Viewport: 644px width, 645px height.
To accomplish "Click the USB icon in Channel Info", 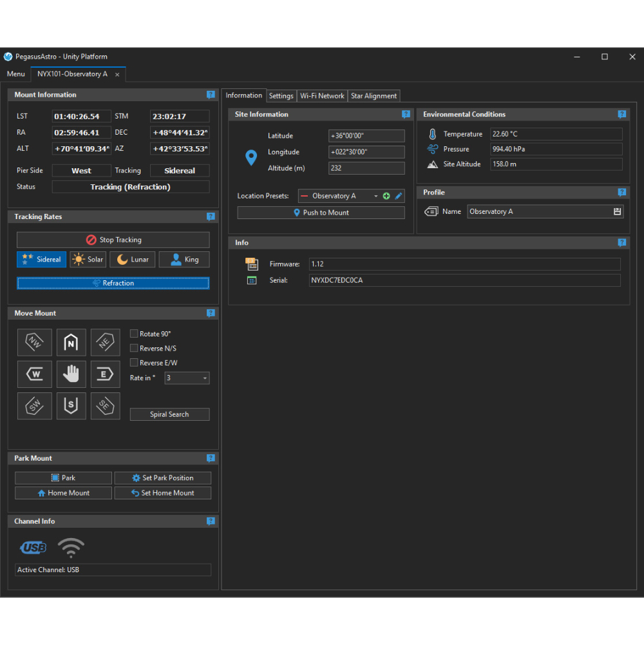I will (33, 547).
